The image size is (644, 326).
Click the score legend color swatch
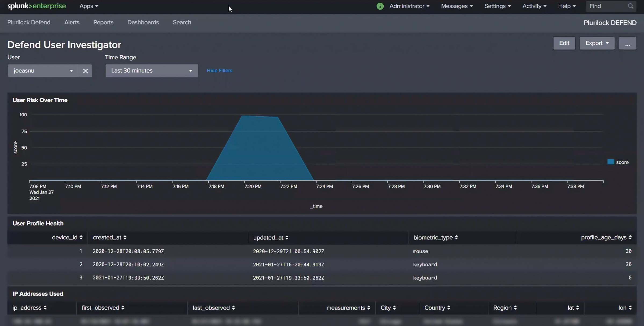611,162
